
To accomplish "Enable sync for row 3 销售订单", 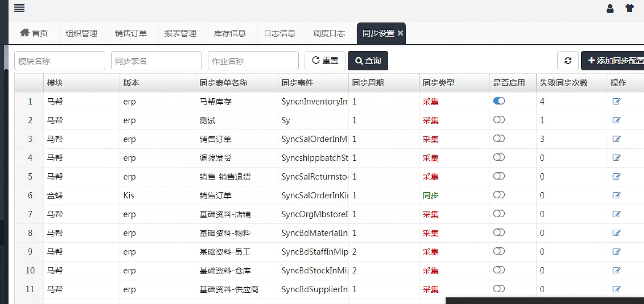I will point(499,139).
